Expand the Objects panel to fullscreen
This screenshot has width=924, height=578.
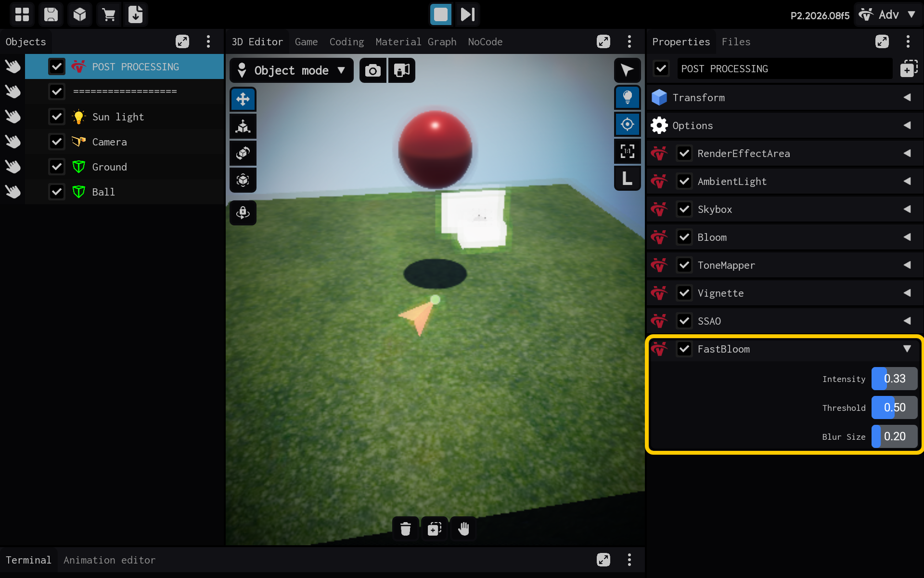182,41
